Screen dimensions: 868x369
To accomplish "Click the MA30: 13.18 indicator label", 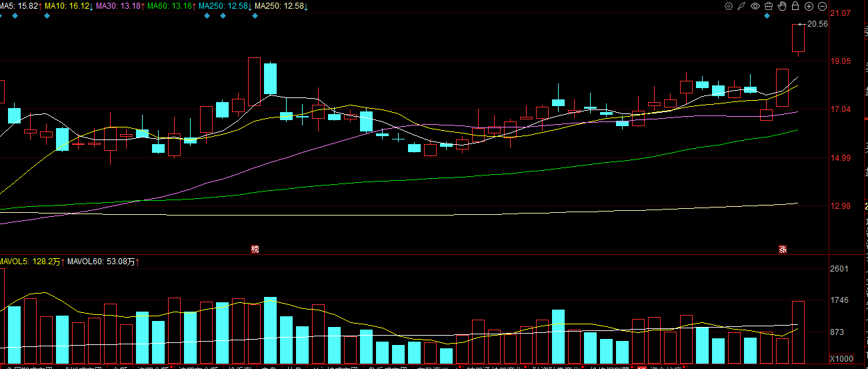I will [121, 6].
